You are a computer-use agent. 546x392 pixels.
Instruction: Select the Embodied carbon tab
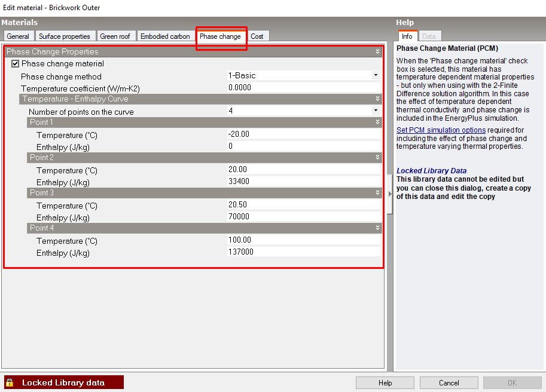[x=165, y=36]
